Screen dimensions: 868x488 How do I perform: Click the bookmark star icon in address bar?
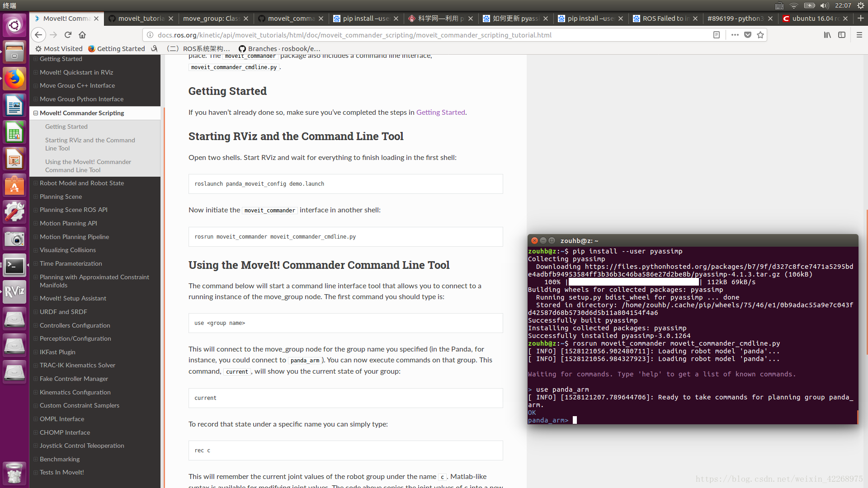click(761, 34)
